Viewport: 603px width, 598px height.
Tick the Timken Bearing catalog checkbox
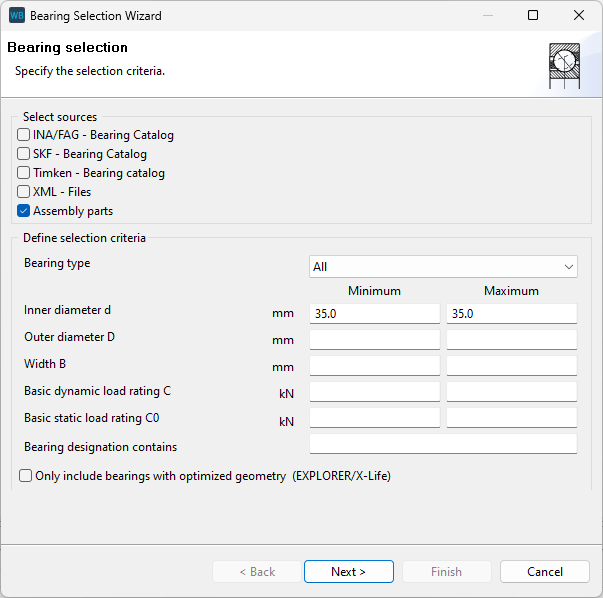23,173
